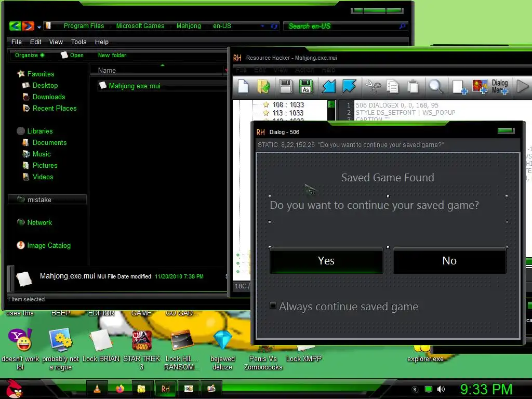532x399 pixels.
Task: Click the Add image resource icon
Action: pyautogui.click(x=480, y=87)
